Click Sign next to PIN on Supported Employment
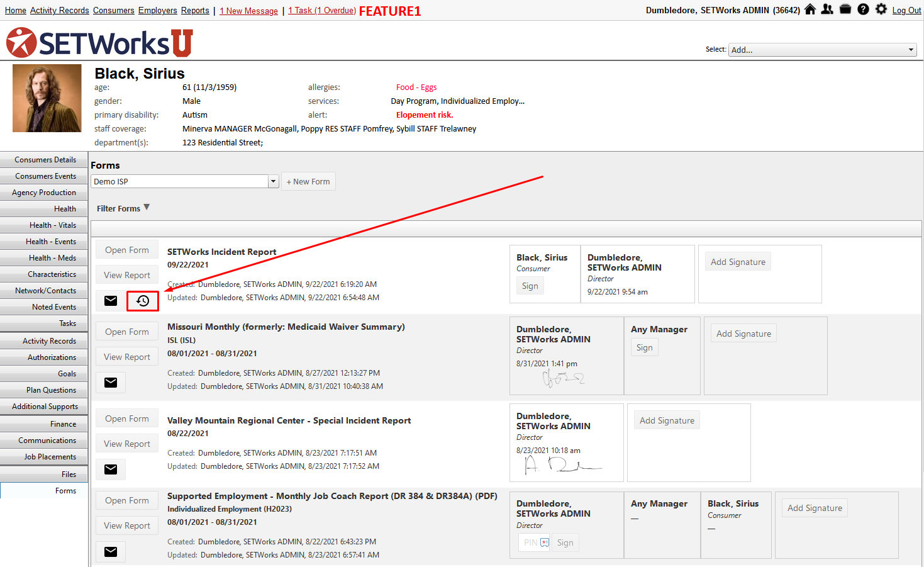Image resolution: width=924 pixels, height=567 pixels. point(565,542)
